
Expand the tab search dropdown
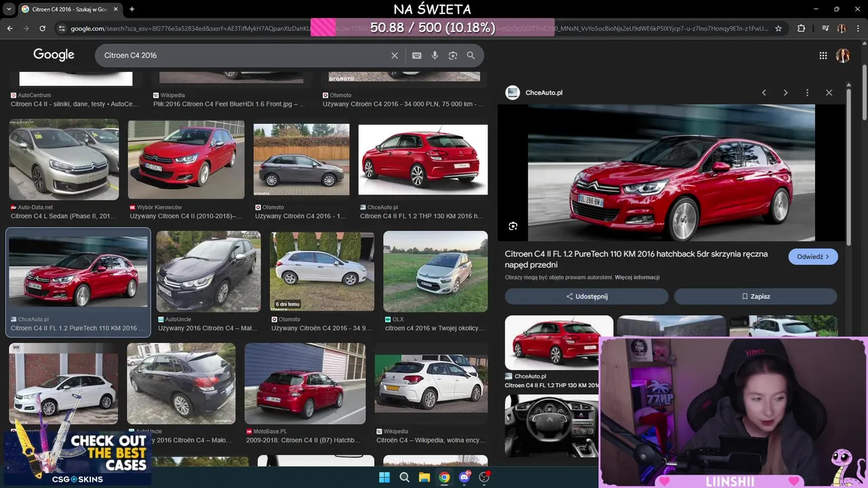click(x=9, y=9)
